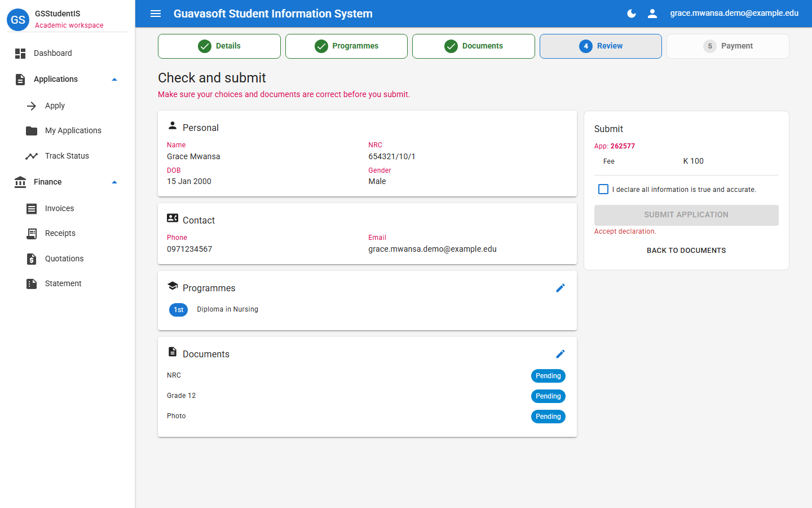Click the Photo document Pending badge
The width and height of the screenshot is (812, 508).
pyautogui.click(x=548, y=417)
